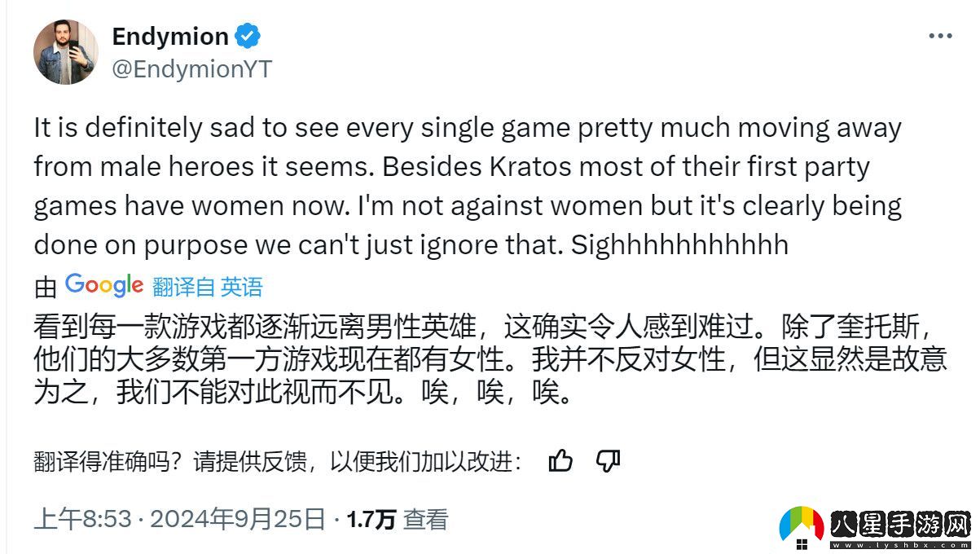Expand the 翻译自 translation attribution line
Screen dimensions: 980x554
point(183,285)
